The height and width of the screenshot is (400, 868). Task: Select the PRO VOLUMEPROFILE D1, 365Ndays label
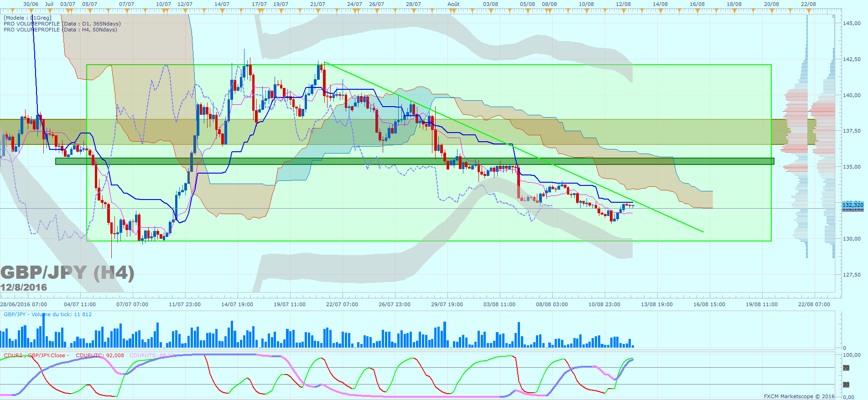pyautogui.click(x=62, y=24)
